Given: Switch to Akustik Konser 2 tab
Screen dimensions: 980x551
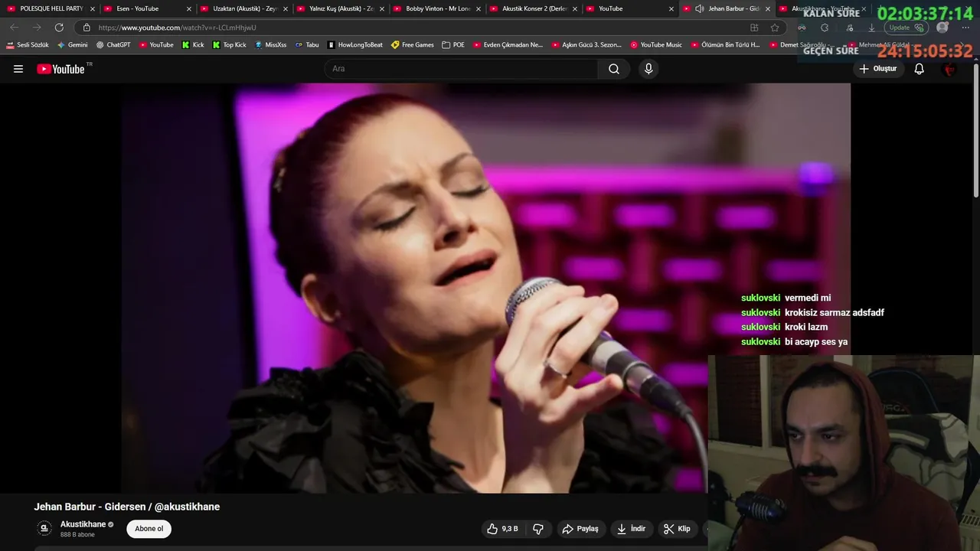Looking at the screenshot, I should tap(533, 8).
